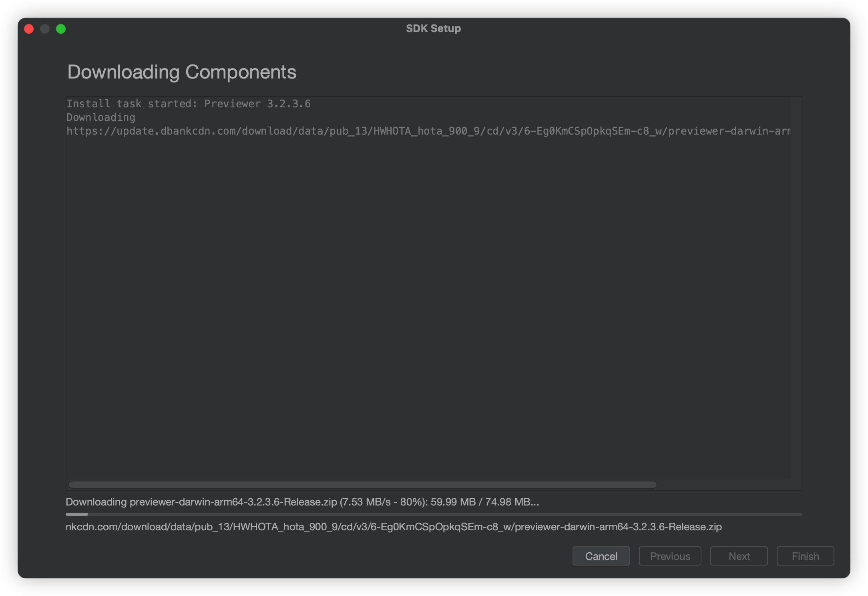868x596 pixels.
Task: Click the gray minimize window button
Action: pos(45,29)
